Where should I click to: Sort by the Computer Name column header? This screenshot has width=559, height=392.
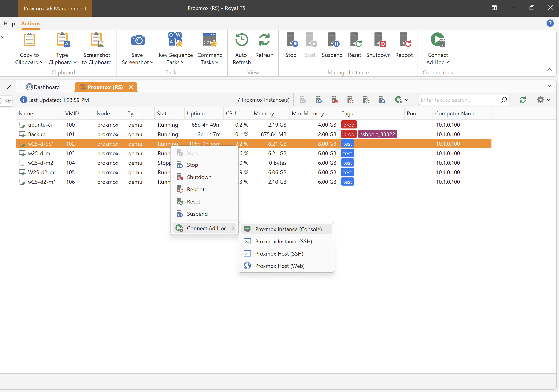[x=462, y=113]
